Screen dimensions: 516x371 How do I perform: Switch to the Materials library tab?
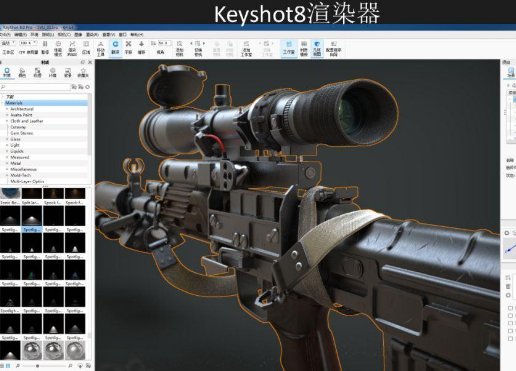(x=7, y=72)
